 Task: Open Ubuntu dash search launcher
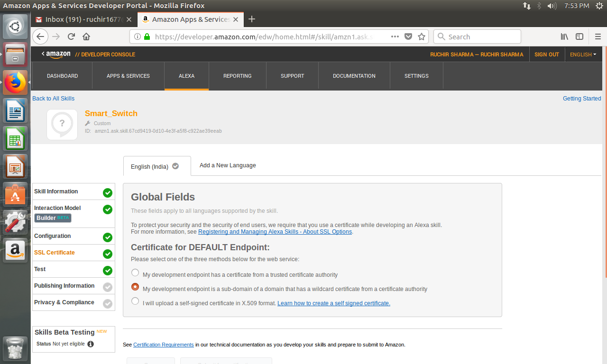[x=15, y=27]
